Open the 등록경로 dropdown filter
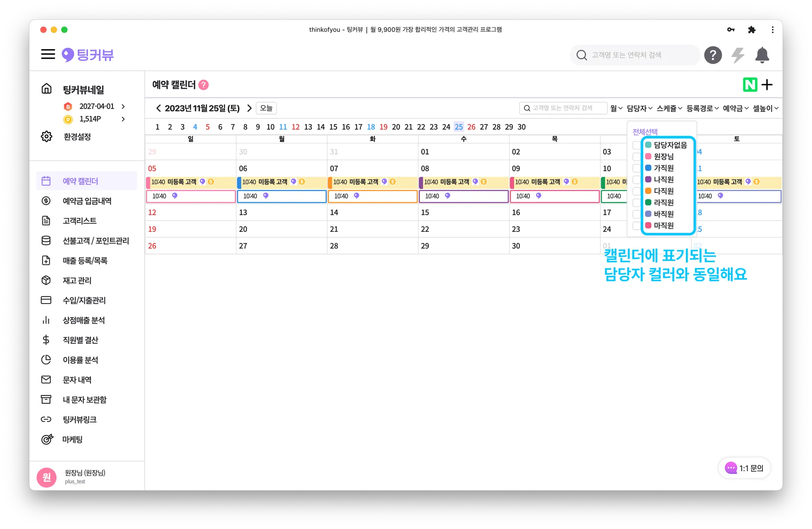 702,108
